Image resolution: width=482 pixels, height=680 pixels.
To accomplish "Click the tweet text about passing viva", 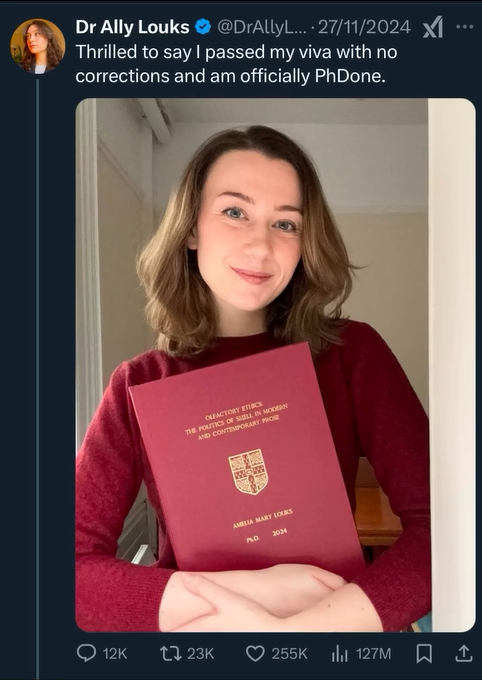I will [x=236, y=64].
